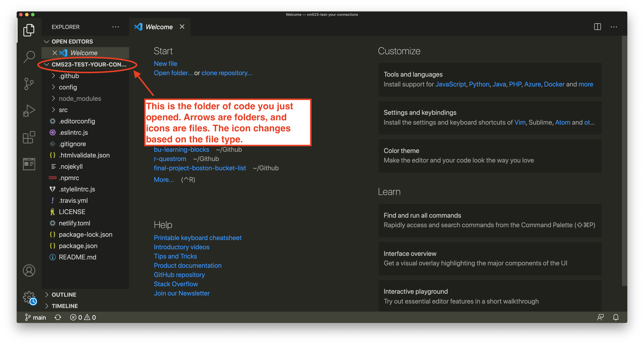
Task: Switch to the Welcome tab
Action: pos(159,27)
